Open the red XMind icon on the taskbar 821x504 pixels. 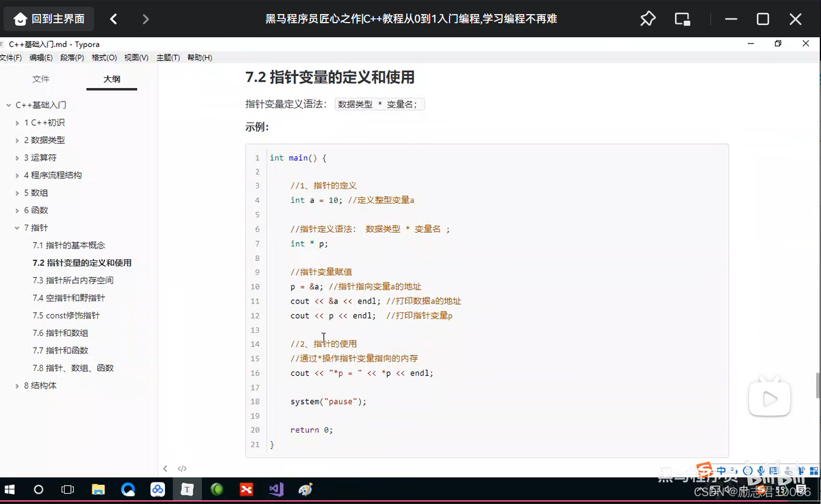(x=246, y=489)
